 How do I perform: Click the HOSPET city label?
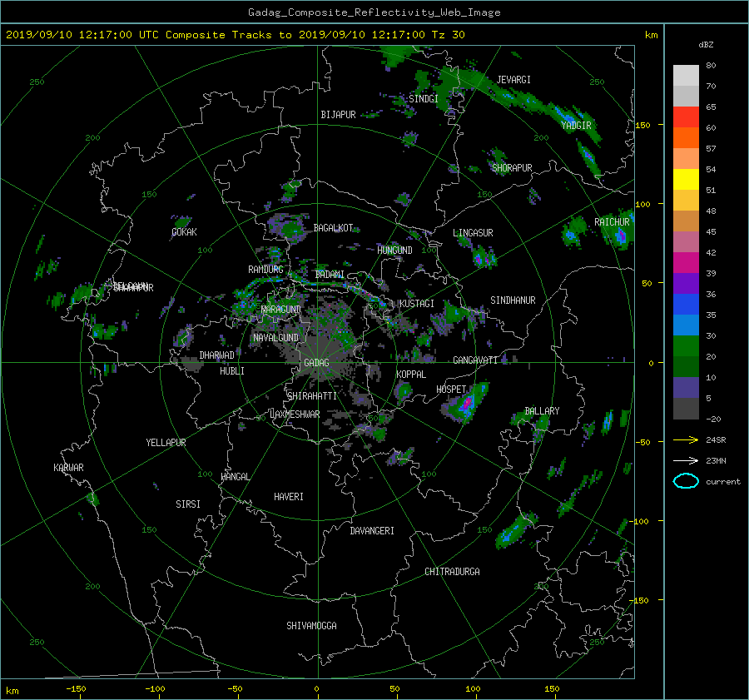(x=451, y=390)
